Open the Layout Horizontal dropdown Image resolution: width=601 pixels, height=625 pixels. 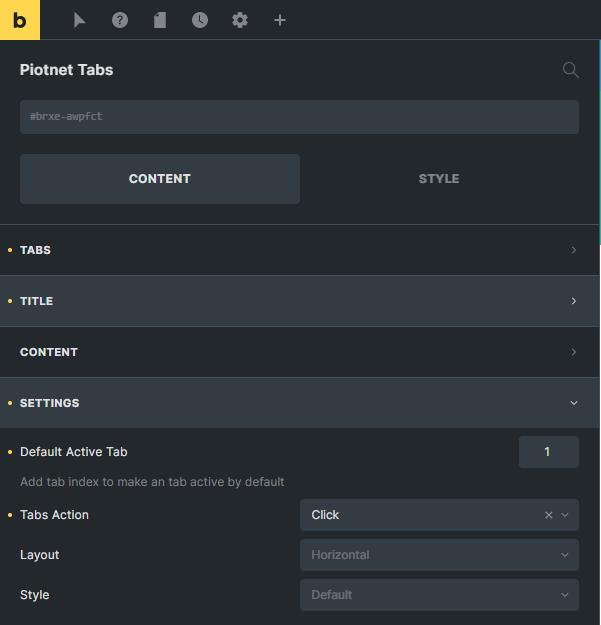(439, 555)
